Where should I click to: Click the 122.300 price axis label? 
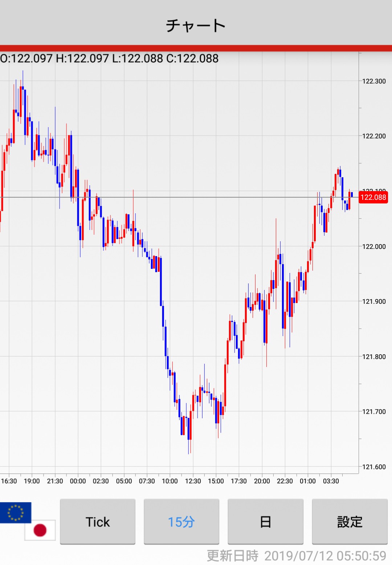[374, 81]
